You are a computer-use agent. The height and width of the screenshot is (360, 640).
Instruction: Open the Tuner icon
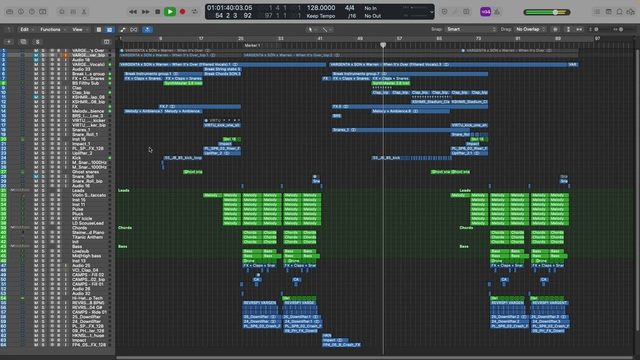pyautogui.click(x=456, y=12)
